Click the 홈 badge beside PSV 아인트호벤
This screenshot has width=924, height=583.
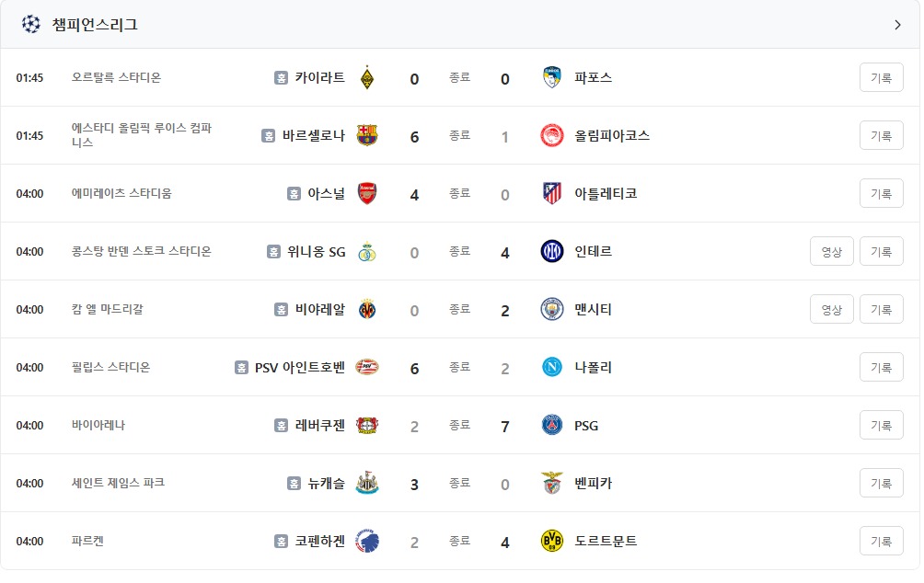point(242,367)
